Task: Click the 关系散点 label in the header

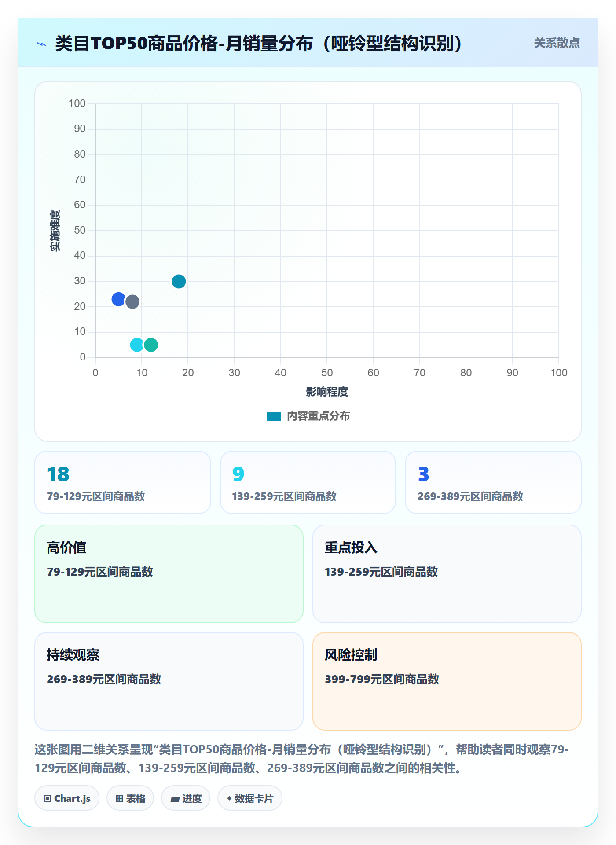Action: tap(557, 43)
